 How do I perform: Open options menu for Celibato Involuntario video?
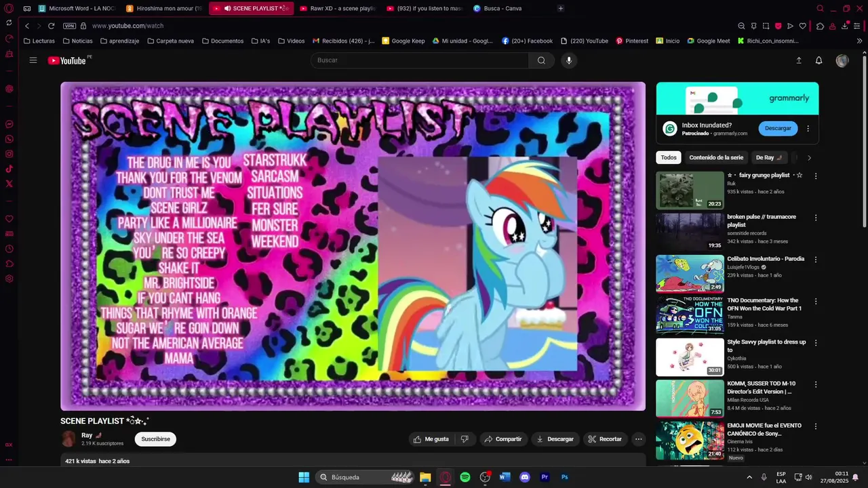[x=816, y=260]
